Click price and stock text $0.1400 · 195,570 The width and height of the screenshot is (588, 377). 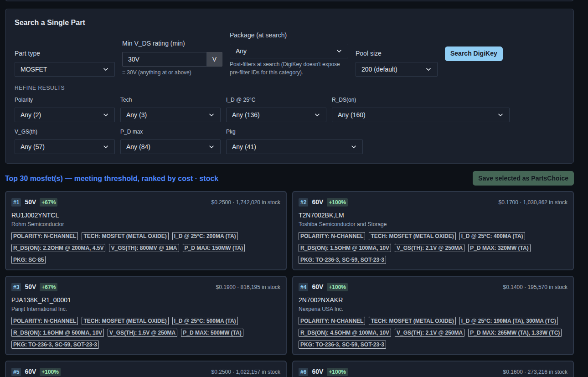click(x=535, y=287)
